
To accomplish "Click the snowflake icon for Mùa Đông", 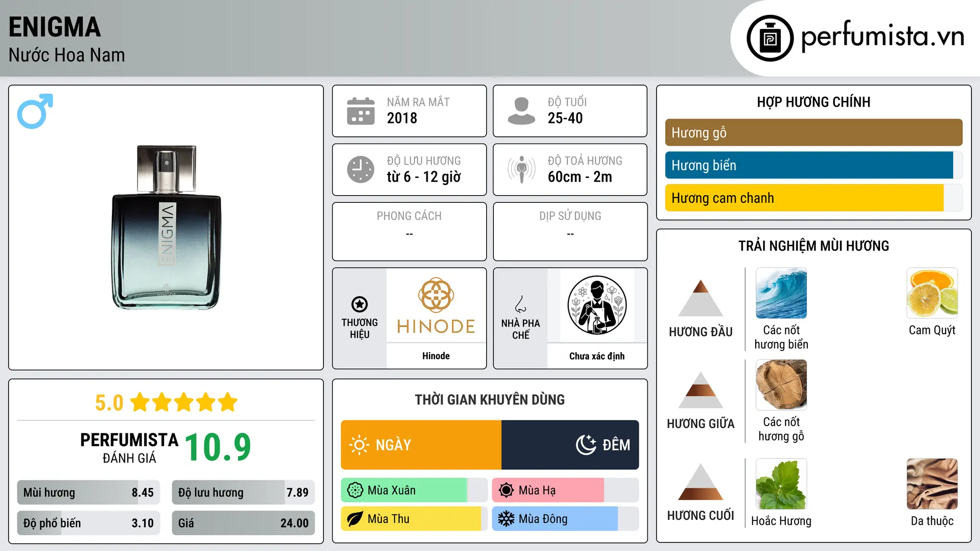I will pos(506,519).
